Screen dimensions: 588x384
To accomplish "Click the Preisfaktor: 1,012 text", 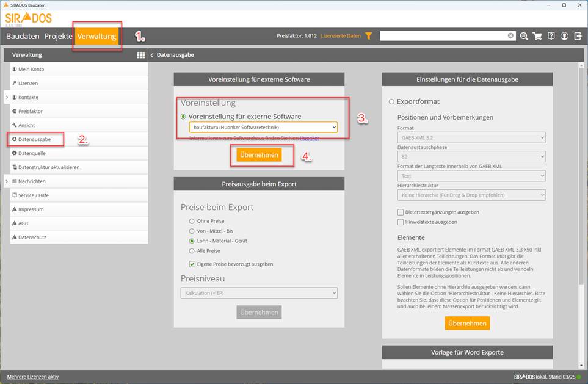I will click(x=297, y=36).
